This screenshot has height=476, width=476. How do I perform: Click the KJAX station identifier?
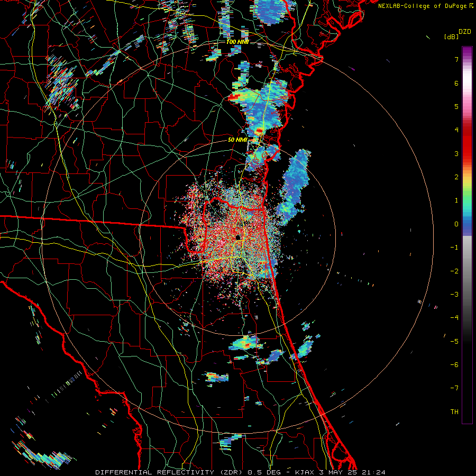pyautogui.click(x=306, y=472)
